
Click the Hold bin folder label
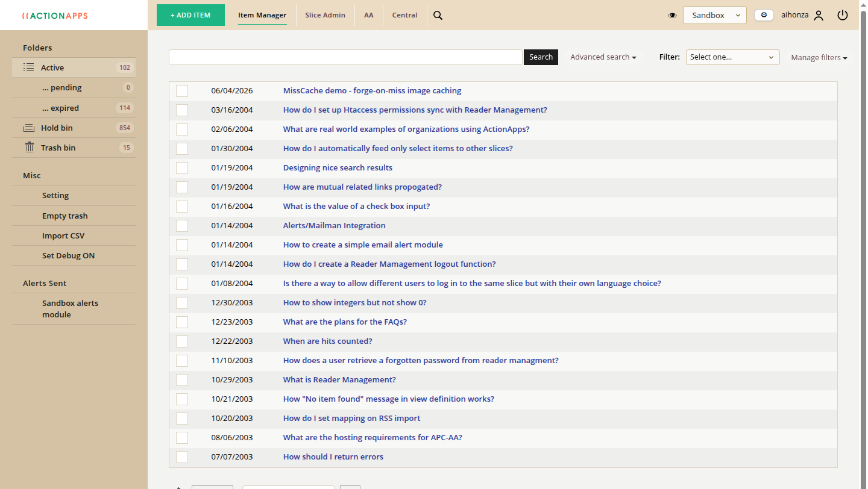point(57,128)
